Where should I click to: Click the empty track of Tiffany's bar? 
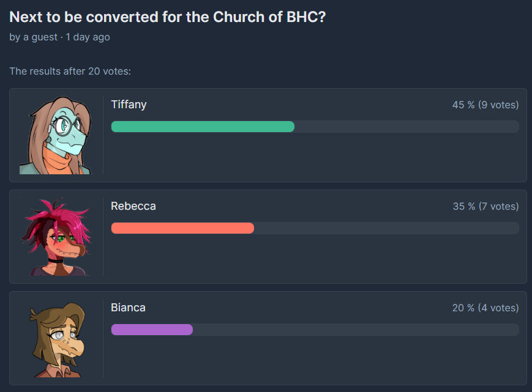pos(406,127)
